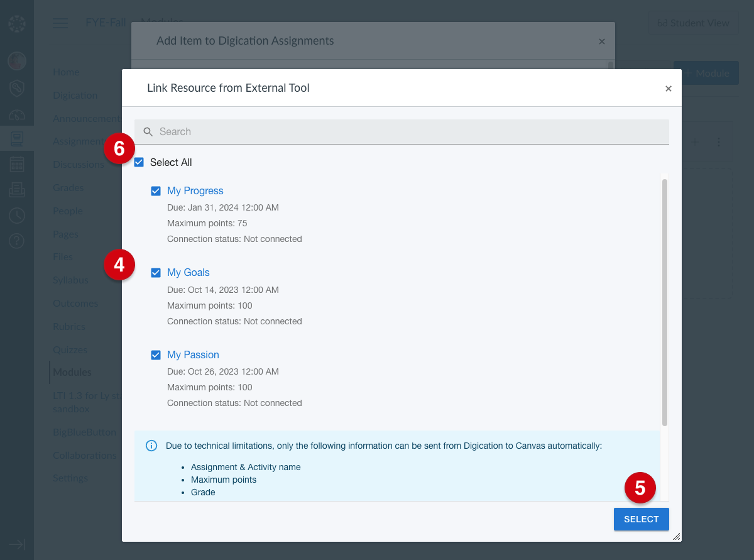Screen dimensions: 754x560
Task: Open Syllabus in course navigation
Action: (x=70, y=280)
